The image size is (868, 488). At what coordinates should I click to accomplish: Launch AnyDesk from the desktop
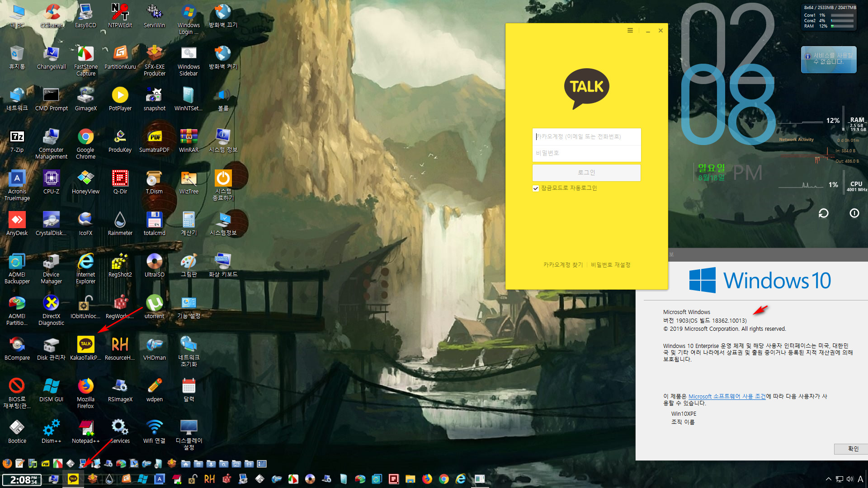(x=17, y=224)
